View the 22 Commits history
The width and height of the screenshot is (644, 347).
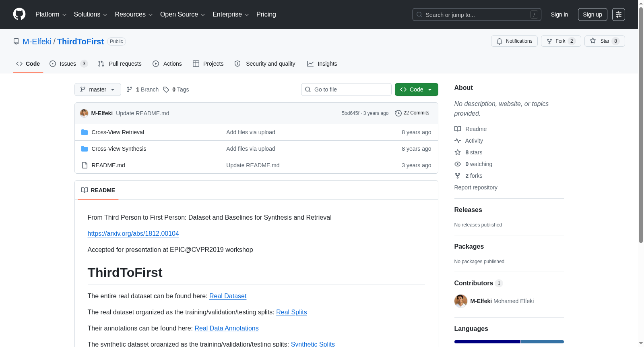click(x=412, y=113)
